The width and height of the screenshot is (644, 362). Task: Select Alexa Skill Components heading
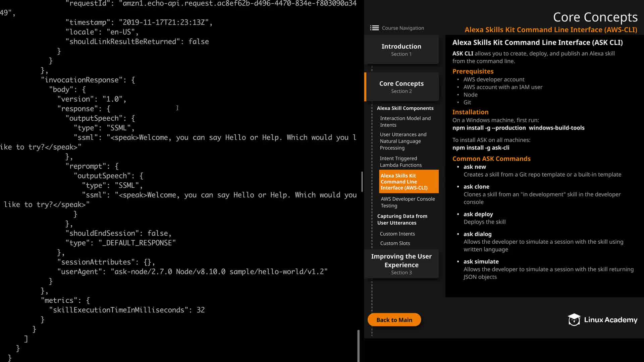(405, 108)
